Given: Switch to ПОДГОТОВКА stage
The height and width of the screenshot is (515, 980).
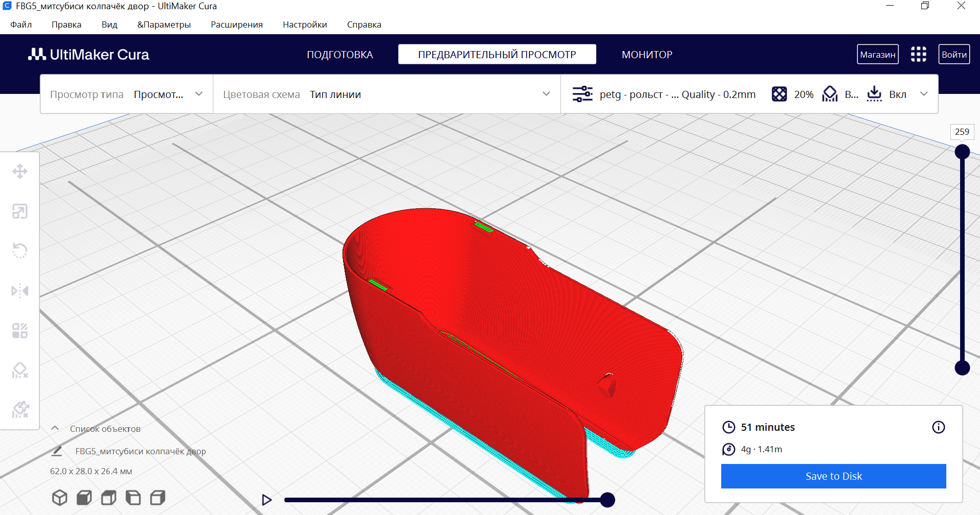Looking at the screenshot, I should click(x=340, y=55).
